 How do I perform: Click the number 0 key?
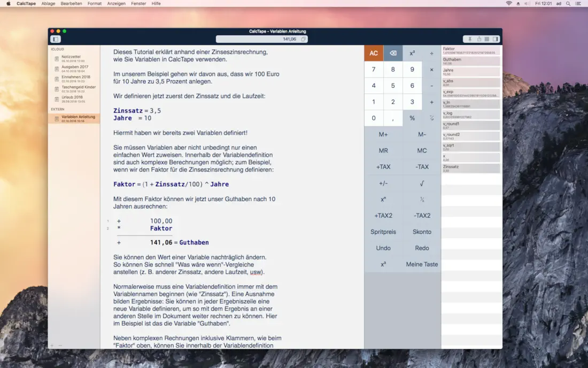point(374,118)
